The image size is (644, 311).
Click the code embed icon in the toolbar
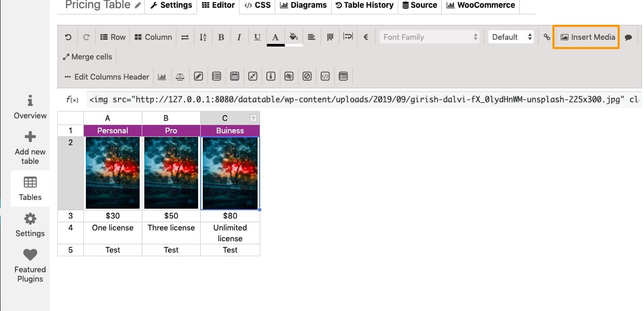pos(325,76)
